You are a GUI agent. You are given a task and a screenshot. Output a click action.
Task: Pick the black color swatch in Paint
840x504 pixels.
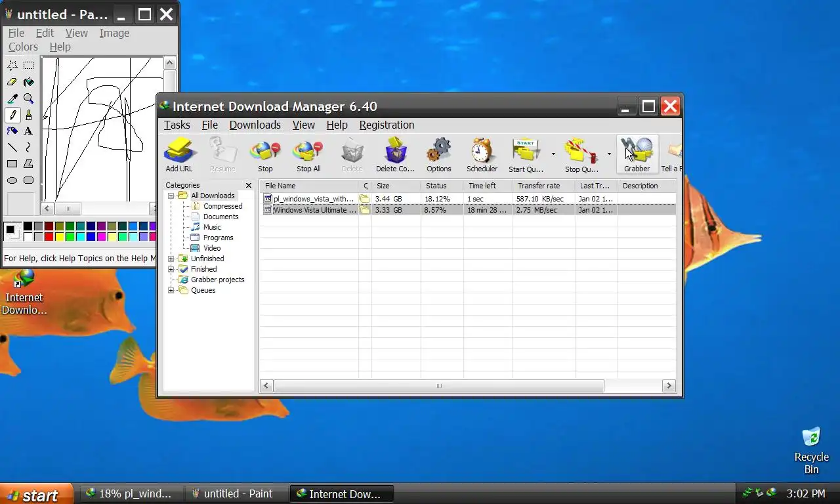tap(28, 226)
